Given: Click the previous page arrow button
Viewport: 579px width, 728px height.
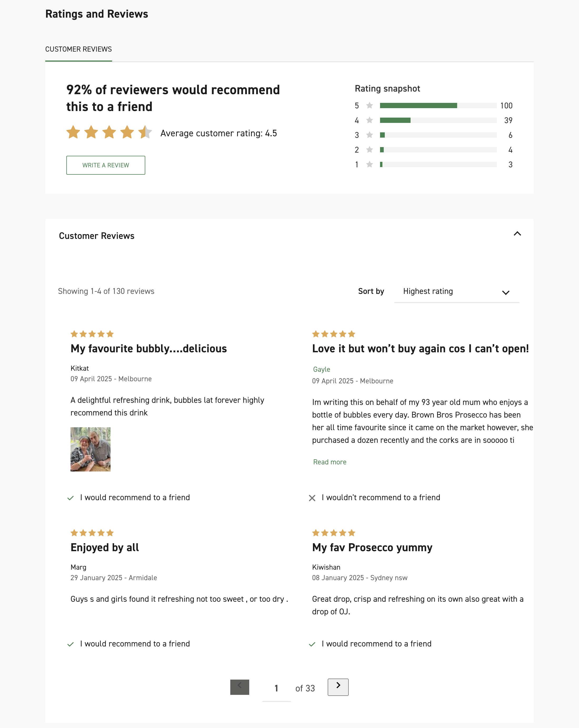Looking at the screenshot, I should 239,687.
